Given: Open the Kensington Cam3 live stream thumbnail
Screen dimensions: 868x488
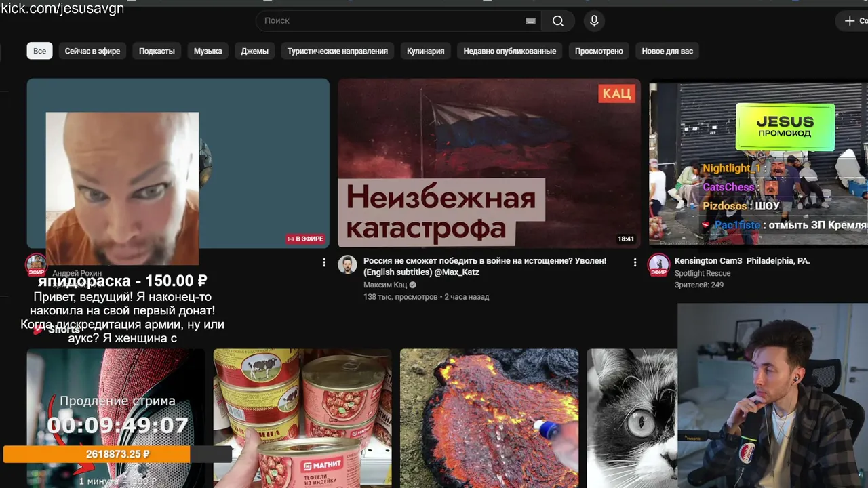Looking at the screenshot, I should click(758, 163).
